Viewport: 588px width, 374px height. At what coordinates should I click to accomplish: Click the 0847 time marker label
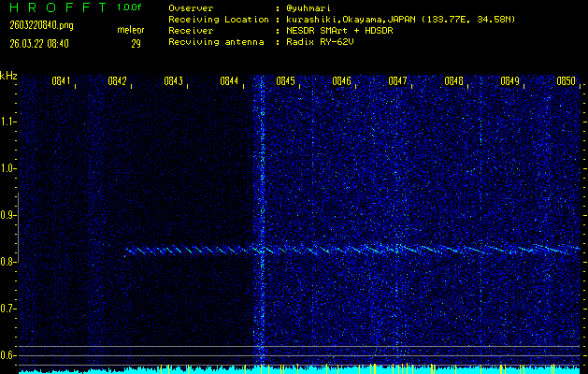tap(397, 81)
